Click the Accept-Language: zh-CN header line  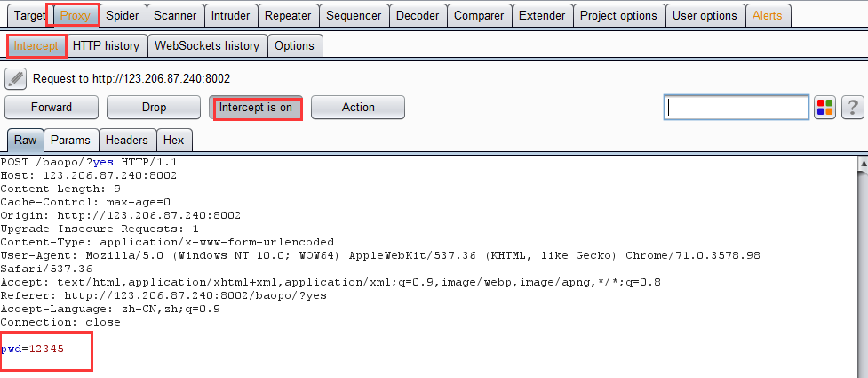click(110, 309)
